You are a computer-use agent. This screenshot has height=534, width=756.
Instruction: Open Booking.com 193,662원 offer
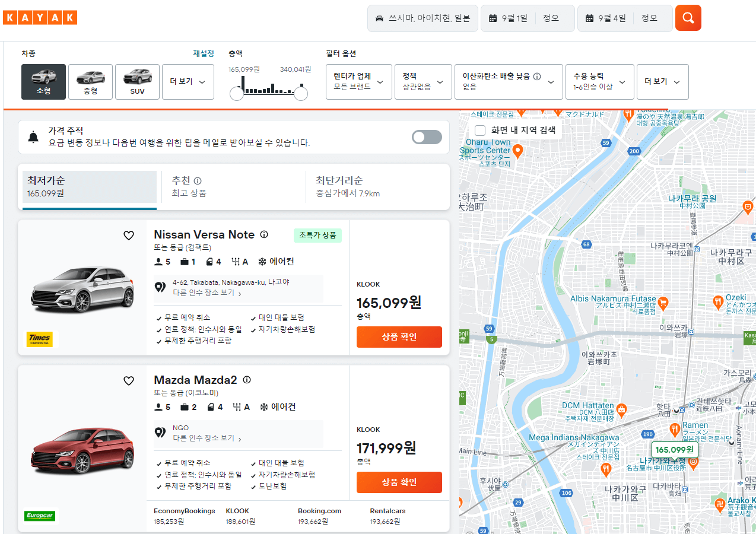[320, 516]
